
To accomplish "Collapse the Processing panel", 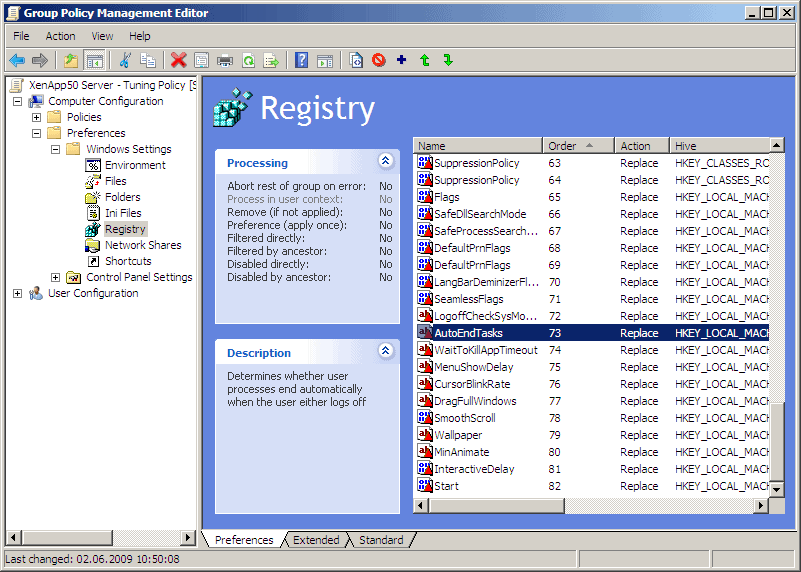I will [385, 161].
